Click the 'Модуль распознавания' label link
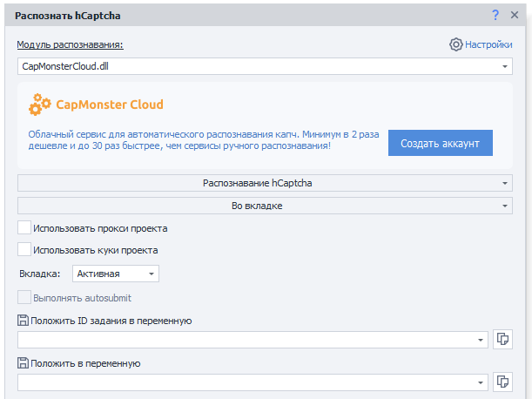This screenshot has height=399, width=532. [x=70, y=44]
